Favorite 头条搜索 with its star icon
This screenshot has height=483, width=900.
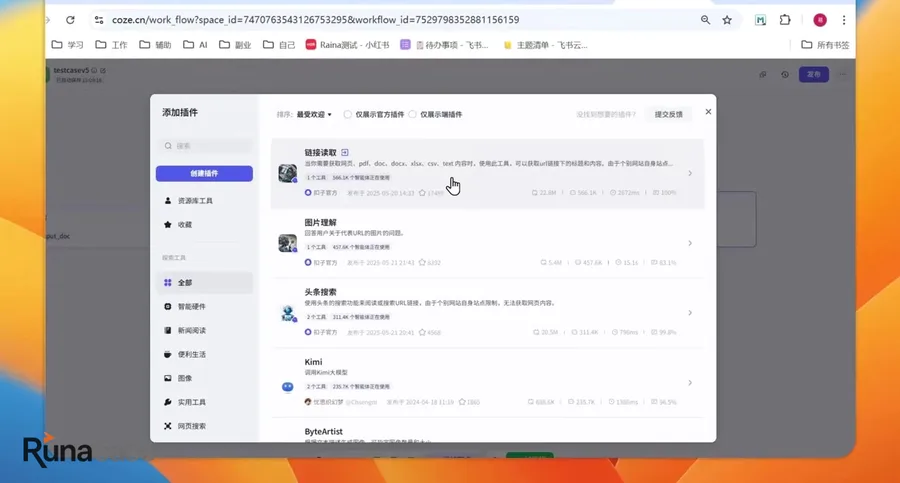pos(422,333)
